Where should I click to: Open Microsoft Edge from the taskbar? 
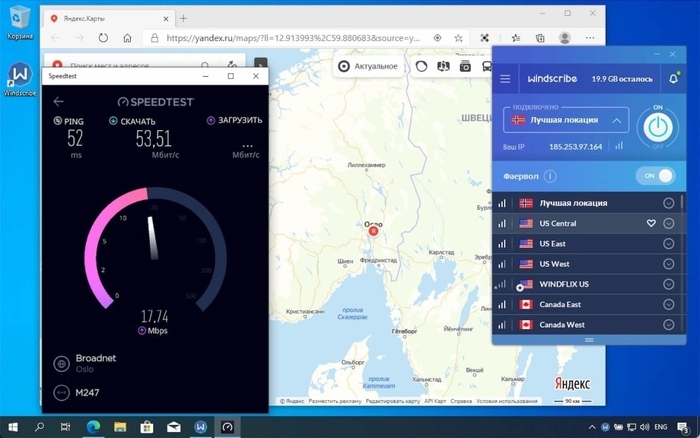(x=94, y=427)
